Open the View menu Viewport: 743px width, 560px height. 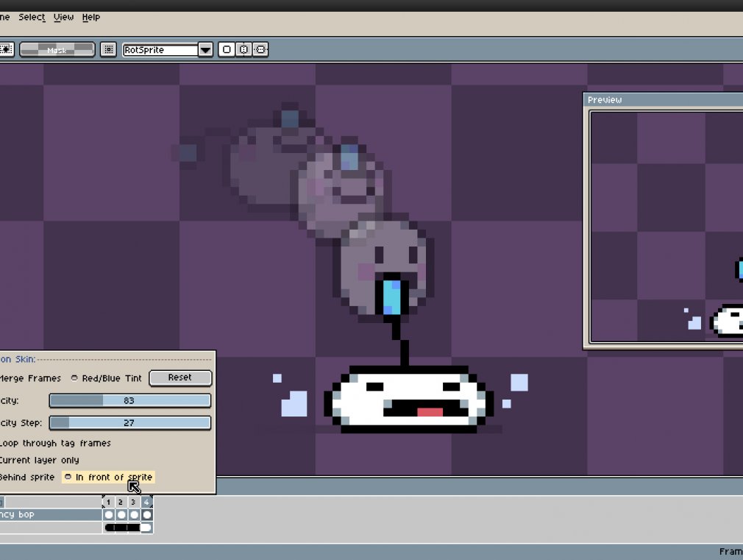63,17
